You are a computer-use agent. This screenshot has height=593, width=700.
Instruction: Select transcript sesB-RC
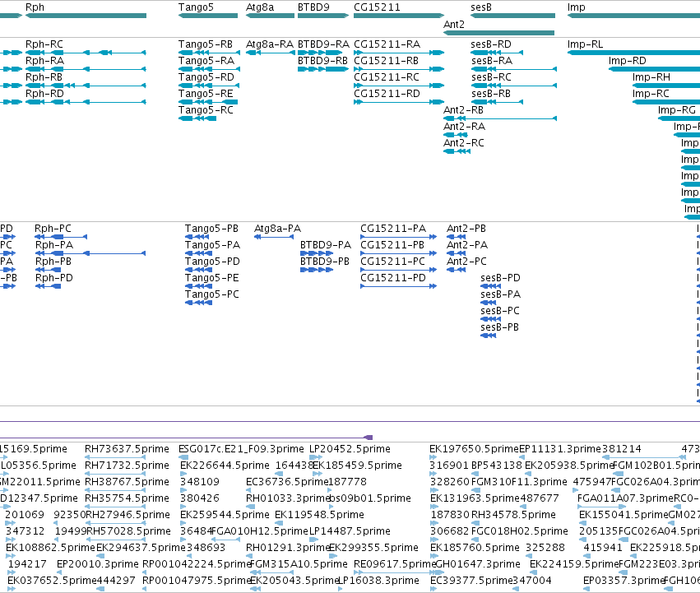pyautogui.click(x=514, y=86)
